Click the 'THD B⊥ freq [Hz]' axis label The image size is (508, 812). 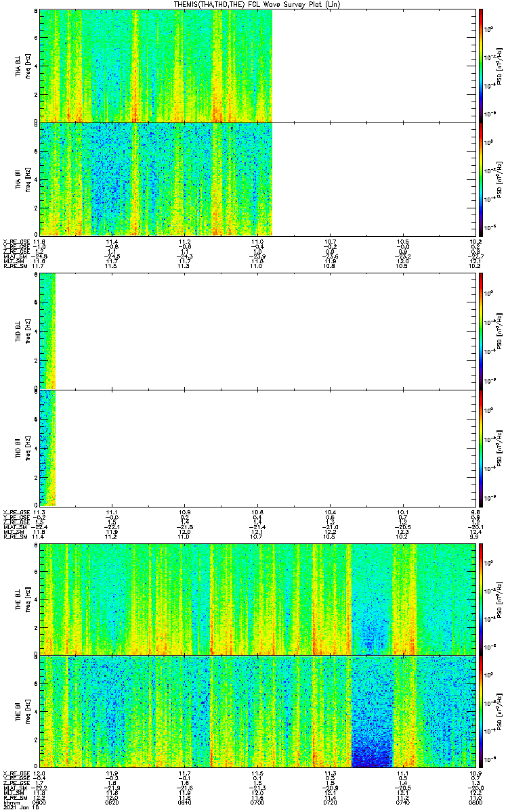pyautogui.click(x=24, y=331)
